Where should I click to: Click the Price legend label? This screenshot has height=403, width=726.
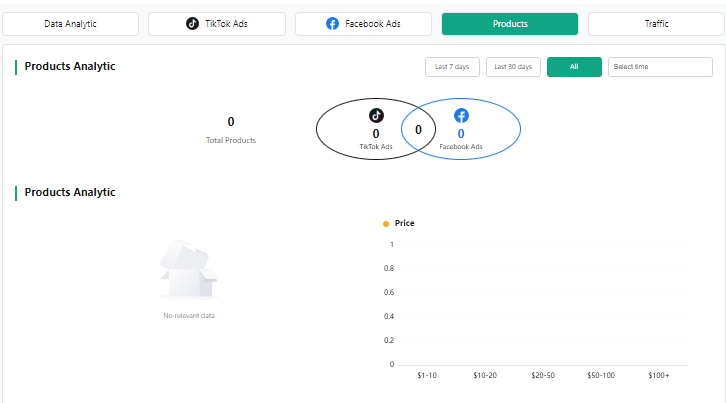(404, 223)
